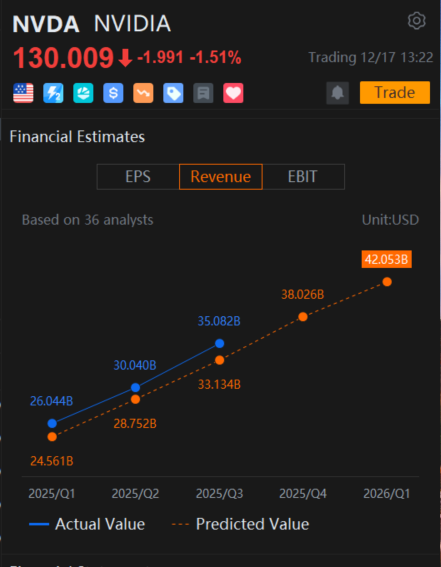Click the 30.040B actual value label
This screenshot has width=441, height=567.
135,366
